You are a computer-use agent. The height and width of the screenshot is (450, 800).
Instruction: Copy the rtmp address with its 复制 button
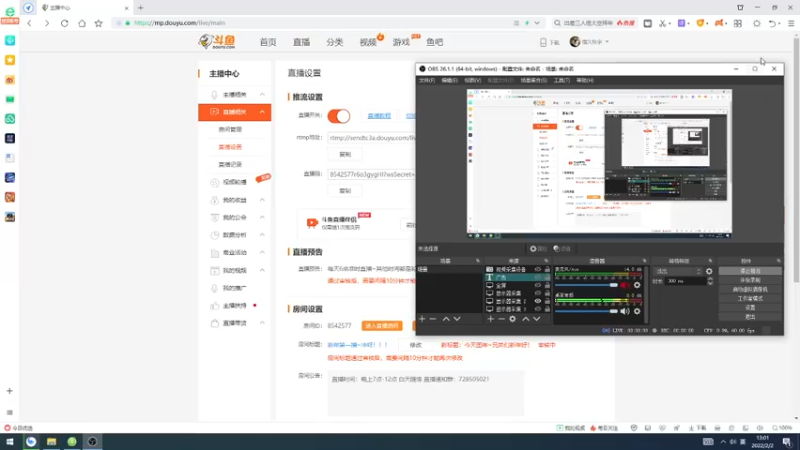pyautogui.click(x=345, y=155)
